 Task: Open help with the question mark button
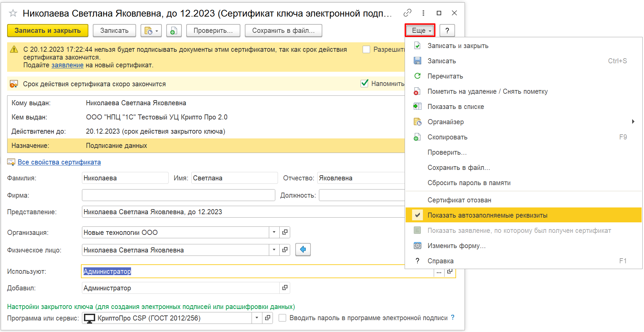[x=447, y=30]
